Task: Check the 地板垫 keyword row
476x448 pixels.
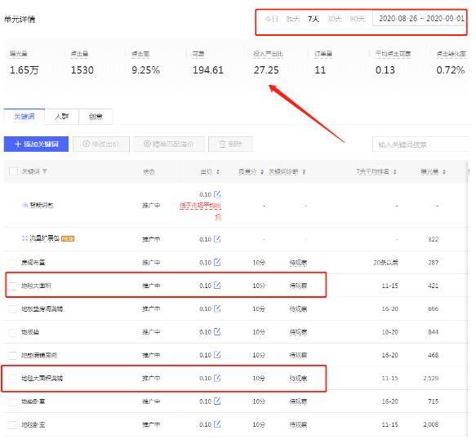Action: point(13,332)
